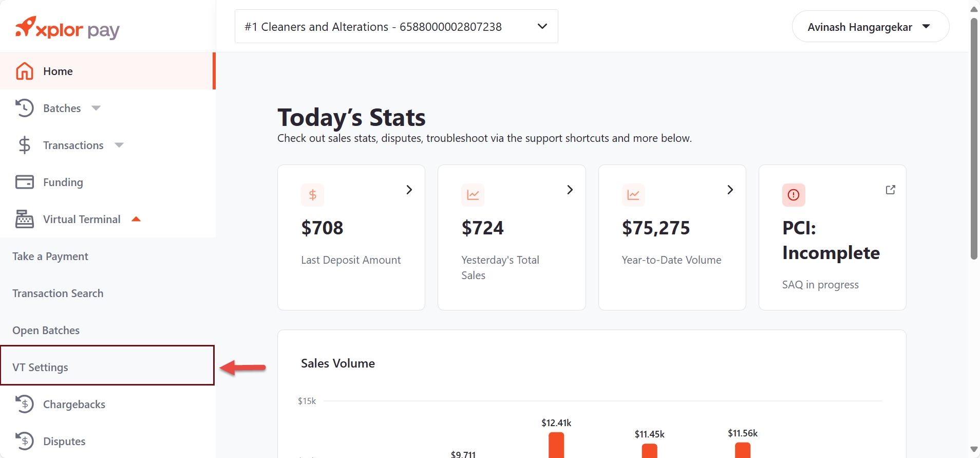
Task: Expand the Transactions submenu arrow
Action: pyautogui.click(x=119, y=145)
